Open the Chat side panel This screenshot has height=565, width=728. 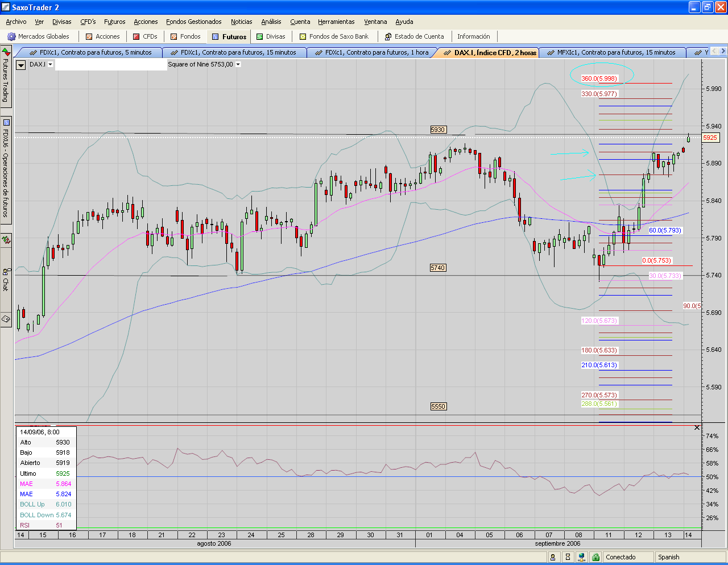pyautogui.click(x=6, y=279)
